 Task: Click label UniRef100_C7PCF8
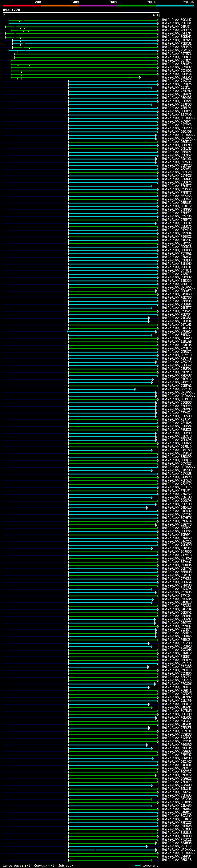[x=177, y=728]
